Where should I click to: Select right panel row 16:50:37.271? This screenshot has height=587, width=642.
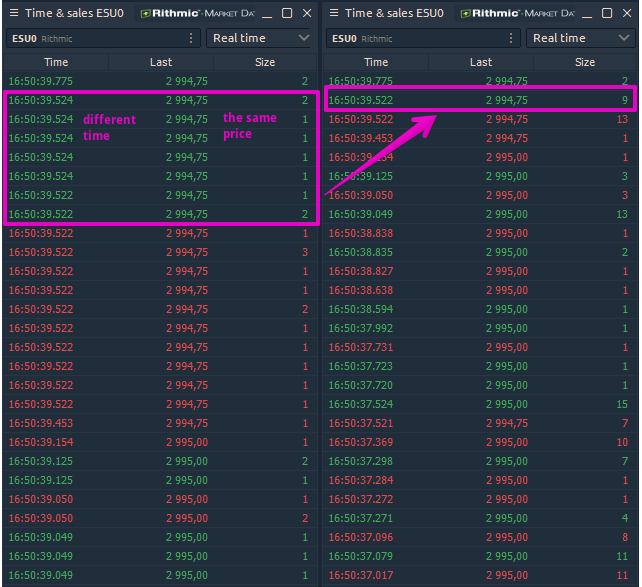[481, 518]
